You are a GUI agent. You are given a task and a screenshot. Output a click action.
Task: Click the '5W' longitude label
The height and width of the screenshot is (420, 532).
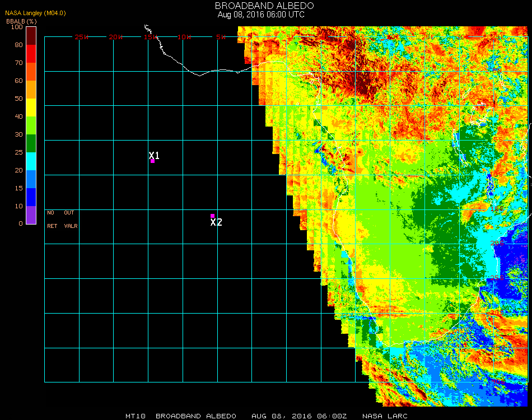click(221, 37)
